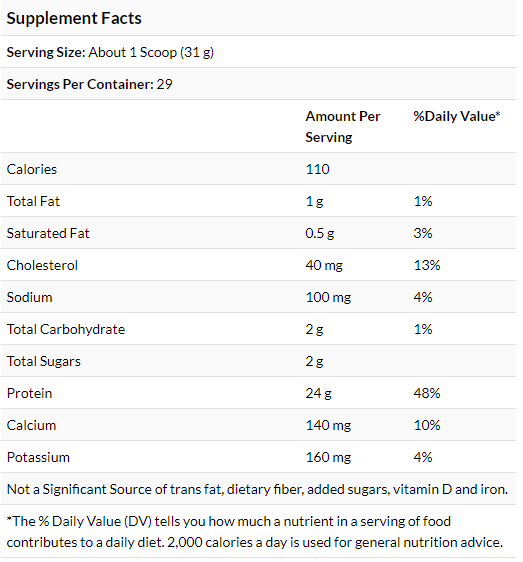Select the Sodium row label

(29, 297)
